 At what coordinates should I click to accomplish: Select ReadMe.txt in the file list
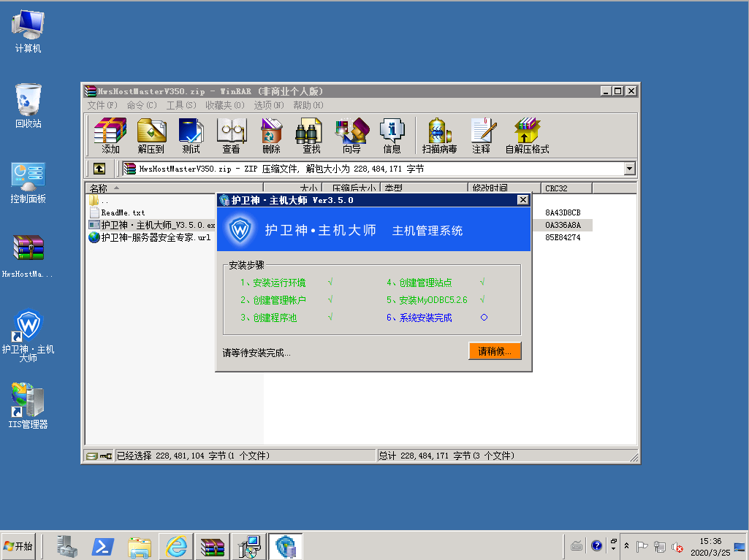click(x=123, y=212)
